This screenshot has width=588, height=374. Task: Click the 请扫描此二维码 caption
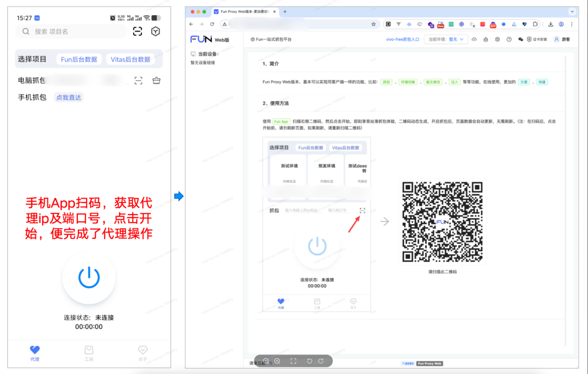pyautogui.click(x=443, y=272)
